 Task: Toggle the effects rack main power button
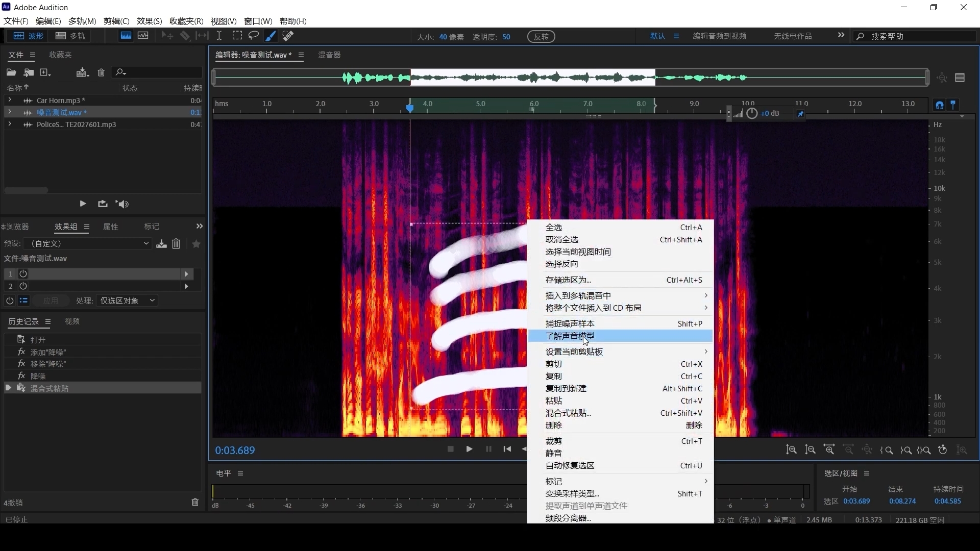pyautogui.click(x=9, y=300)
